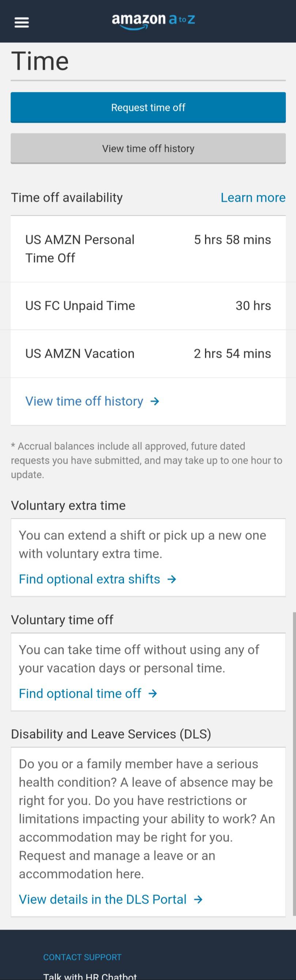Open Find optional time off
This screenshot has width=296, height=980.
click(x=80, y=693)
